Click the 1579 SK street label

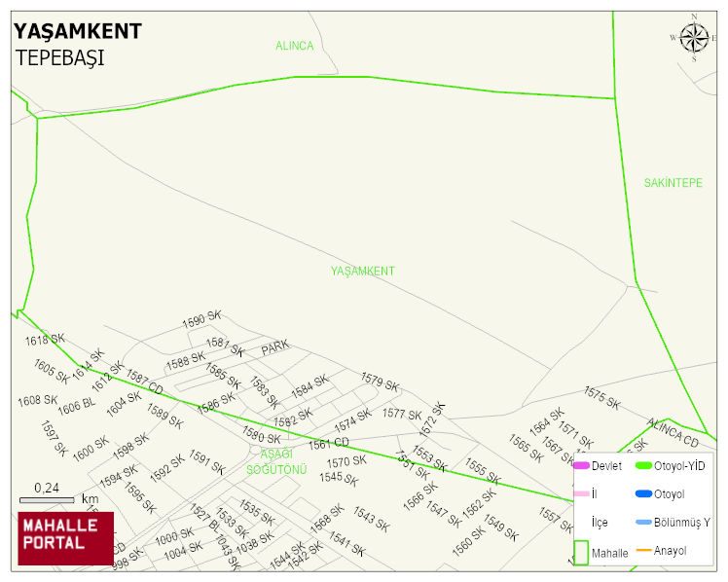point(380,382)
